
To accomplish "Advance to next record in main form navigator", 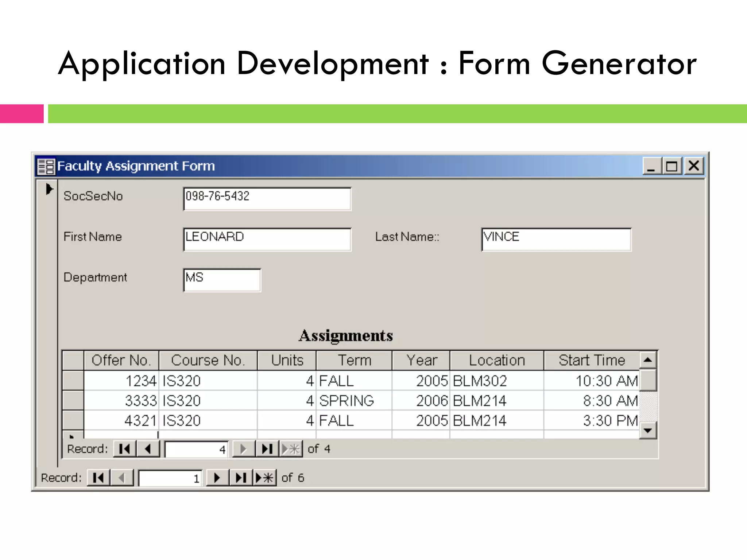I will tap(217, 478).
